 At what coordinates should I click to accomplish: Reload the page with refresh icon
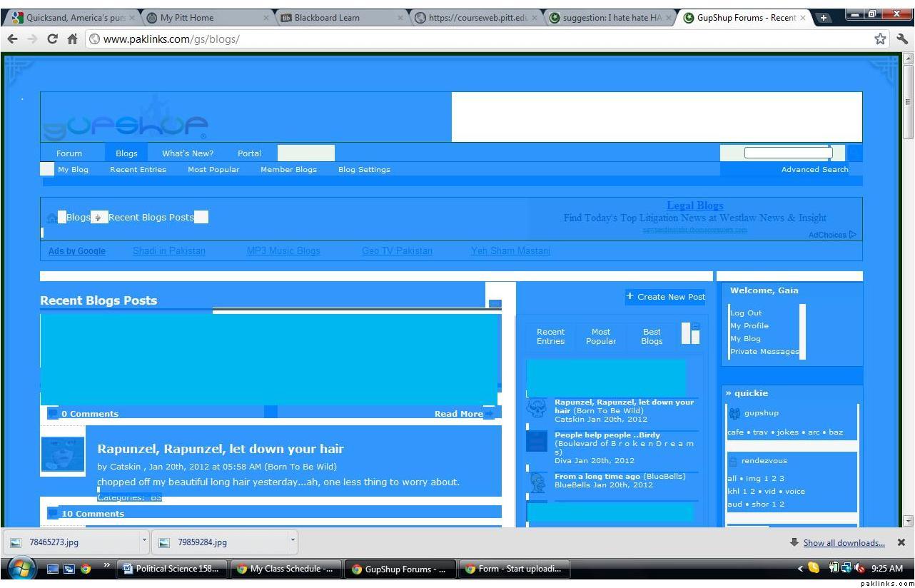click(x=52, y=39)
